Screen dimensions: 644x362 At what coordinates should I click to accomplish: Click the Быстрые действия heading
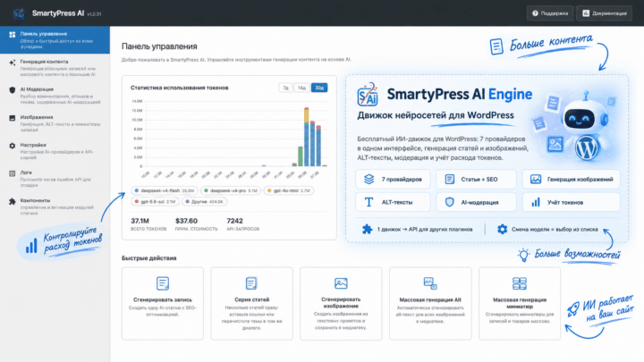tap(149, 258)
